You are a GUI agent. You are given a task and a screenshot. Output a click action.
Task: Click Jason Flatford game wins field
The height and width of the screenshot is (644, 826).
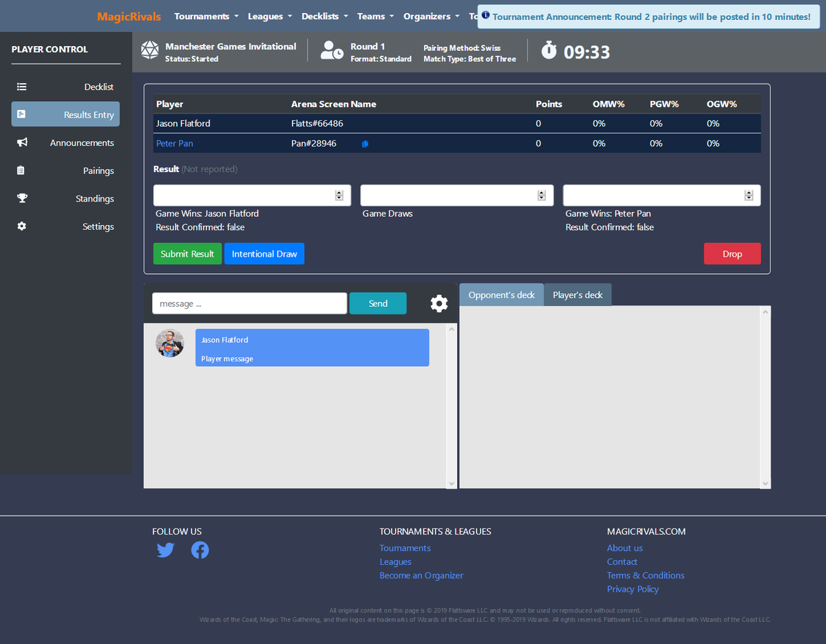(252, 195)
